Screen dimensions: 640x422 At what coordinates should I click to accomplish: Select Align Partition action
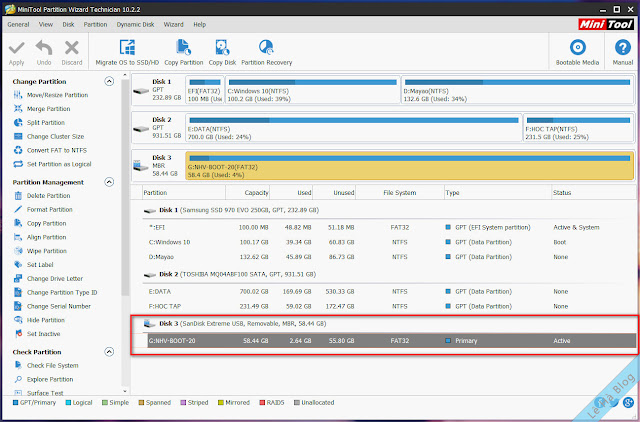click(40, 238)
